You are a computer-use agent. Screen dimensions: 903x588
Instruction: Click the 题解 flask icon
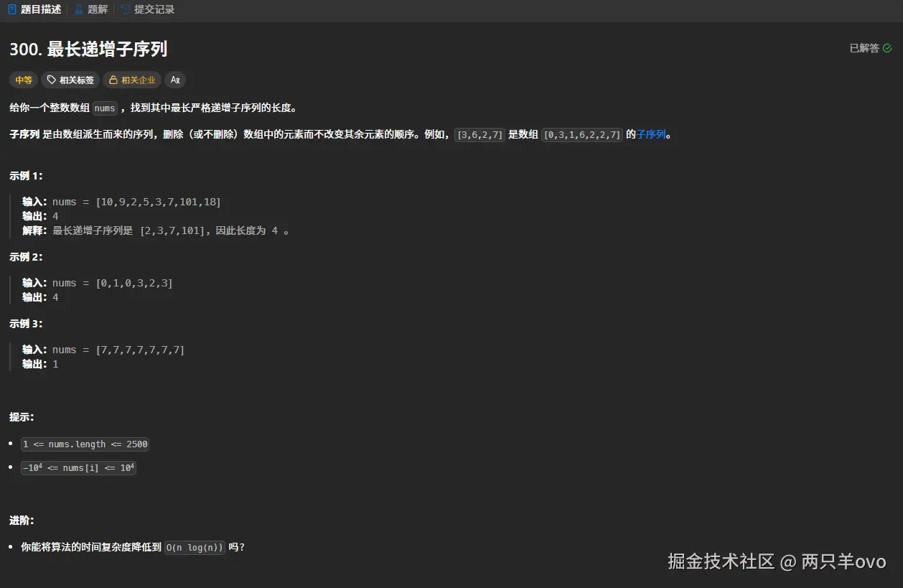(x=79, y=9)
